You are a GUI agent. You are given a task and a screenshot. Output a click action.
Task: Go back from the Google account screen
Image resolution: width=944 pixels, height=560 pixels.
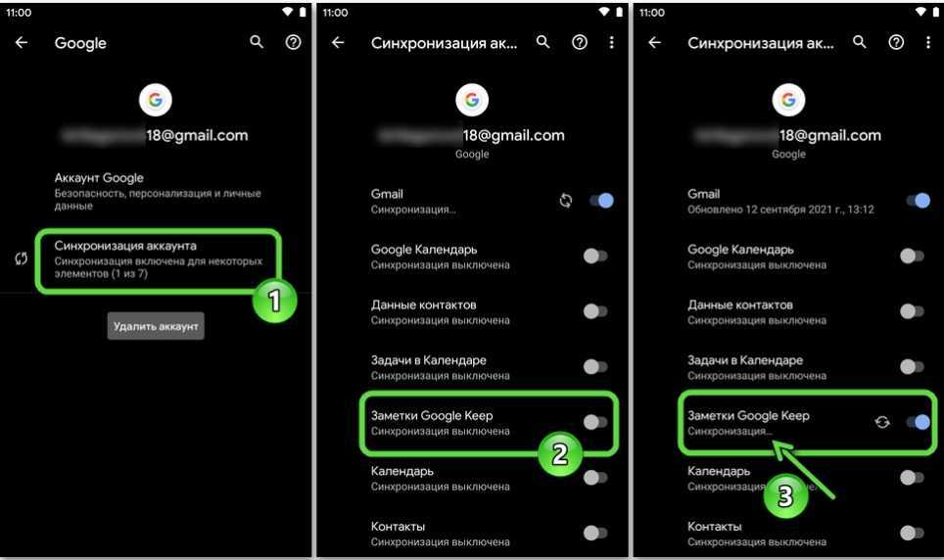pos(22,42)
